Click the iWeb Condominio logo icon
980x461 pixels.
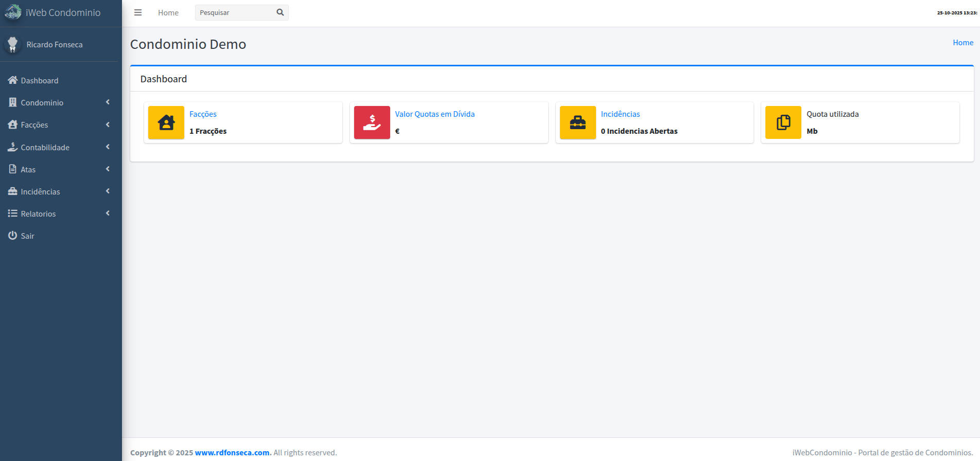click(13, 12)
